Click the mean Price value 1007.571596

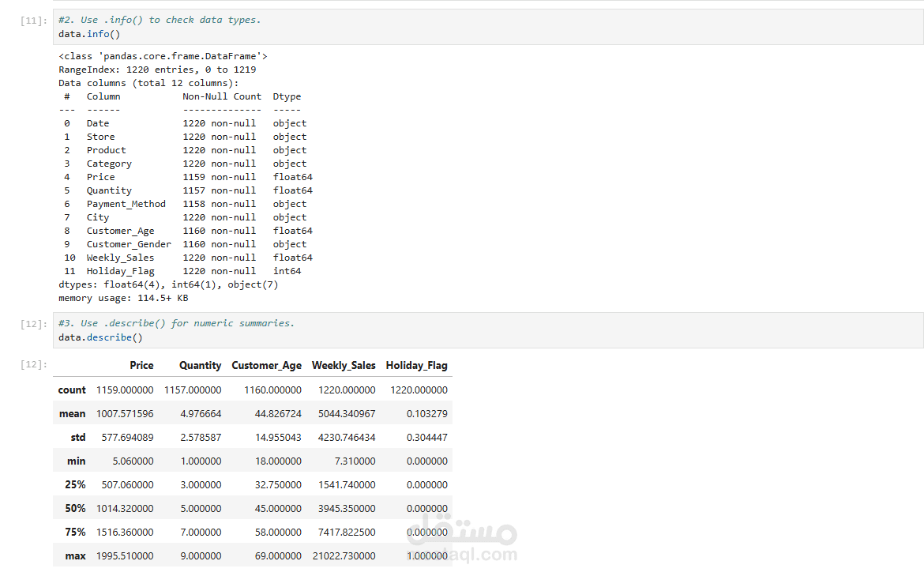click(x=125, y=413)
